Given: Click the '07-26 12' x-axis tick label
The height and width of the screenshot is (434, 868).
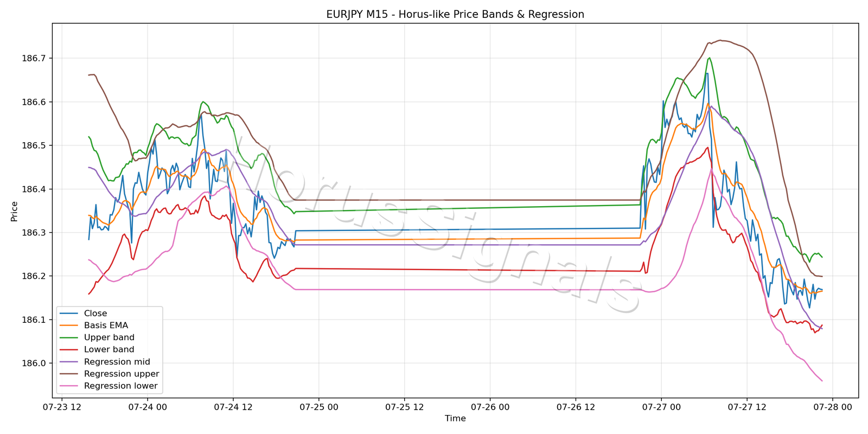Looking at the screenshot, I should (x=576, y=407).
